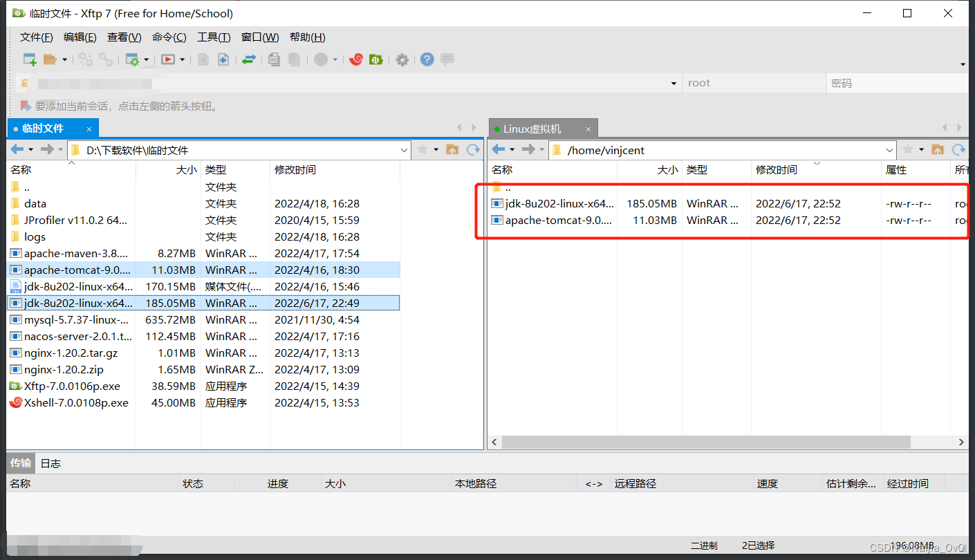Click the New Session toolbar icon
The image size is (975, 560).
coord(30,59)
